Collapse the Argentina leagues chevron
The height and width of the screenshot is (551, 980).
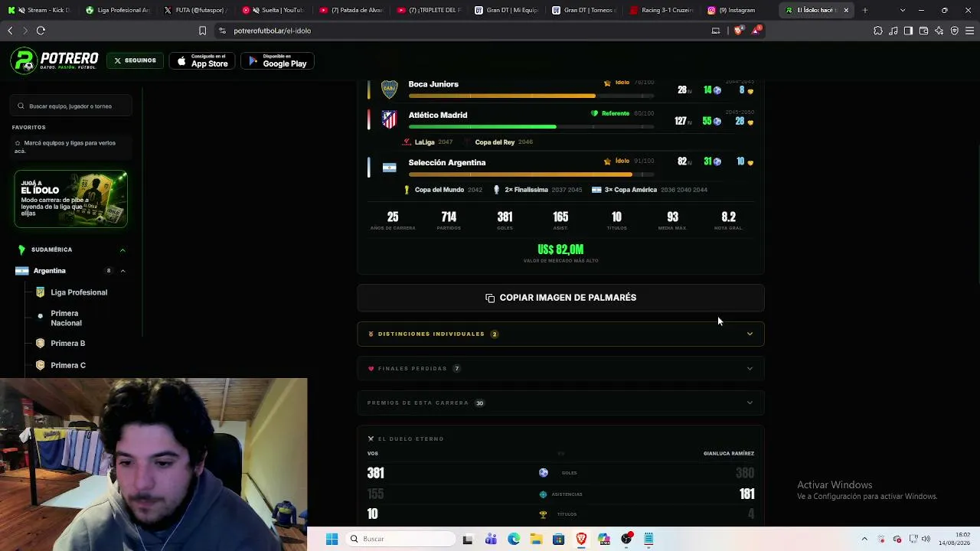[122, 271]
